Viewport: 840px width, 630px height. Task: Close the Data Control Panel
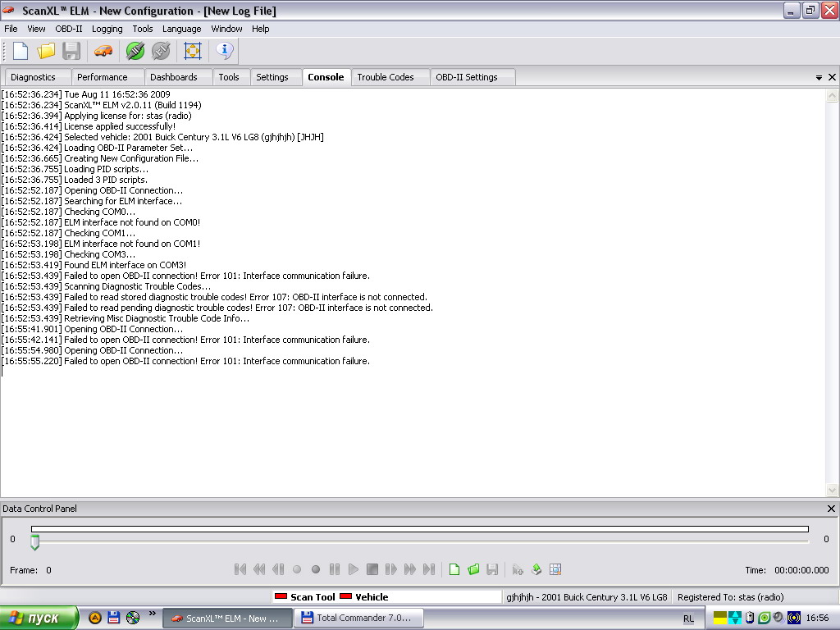pos(831,509)
